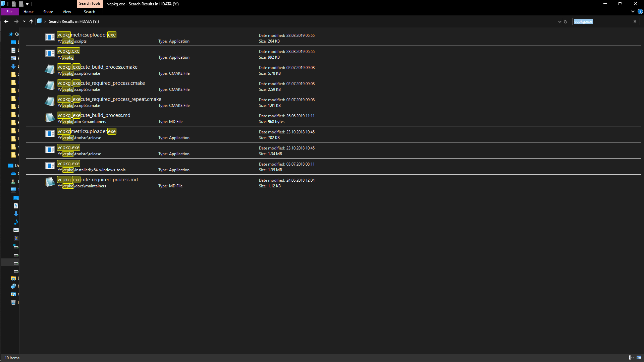Viewport: 644px width, 362px height.
Task: Switch to Large icons view in status bar
Action: tap(639, 358)
